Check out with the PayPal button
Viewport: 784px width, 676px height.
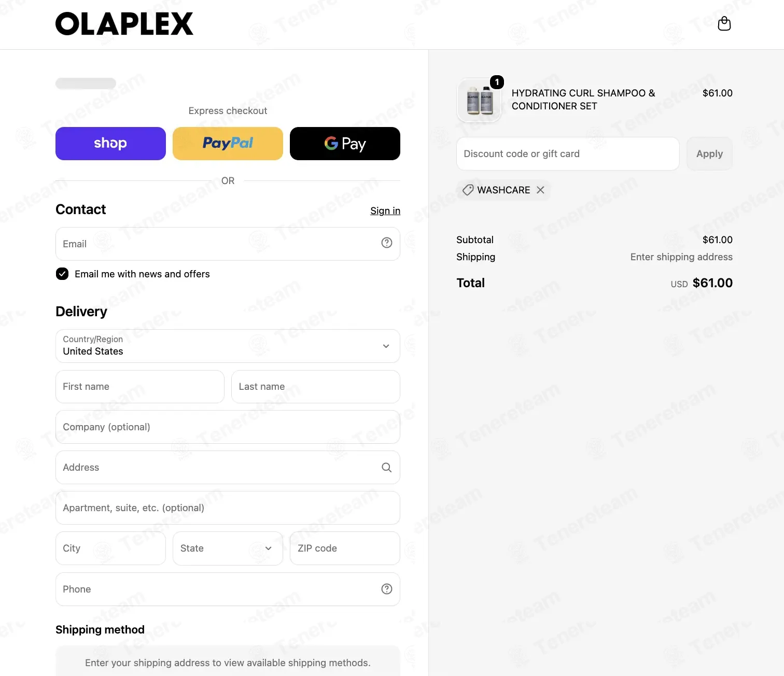point(228,144)
